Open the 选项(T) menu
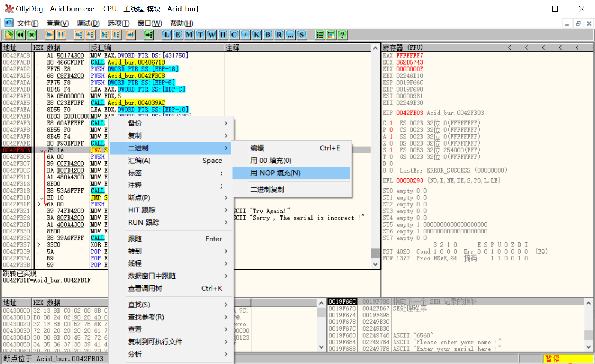 coord(119,23)
